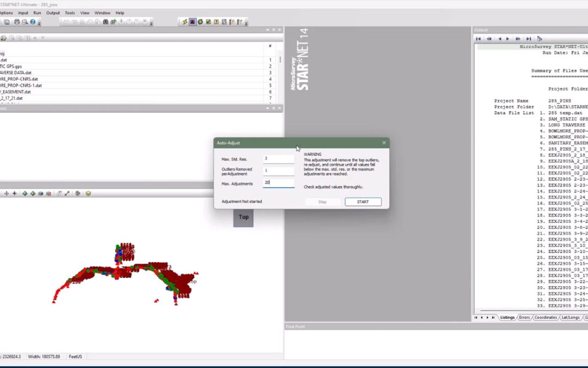
Task: Expand the run toolbar overflow options arrow
Action: (x=247, y=23)
